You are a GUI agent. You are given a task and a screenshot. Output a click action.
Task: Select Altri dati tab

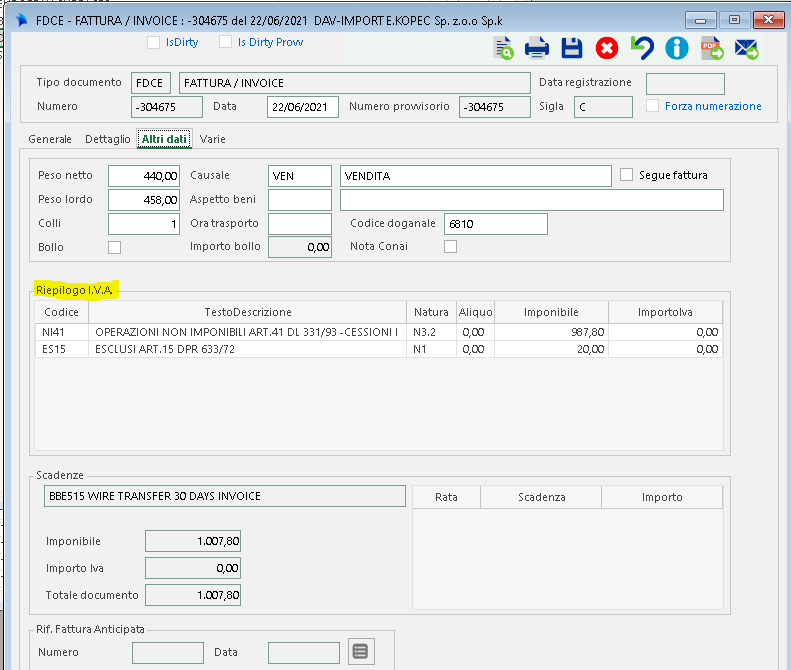(164, 139)
